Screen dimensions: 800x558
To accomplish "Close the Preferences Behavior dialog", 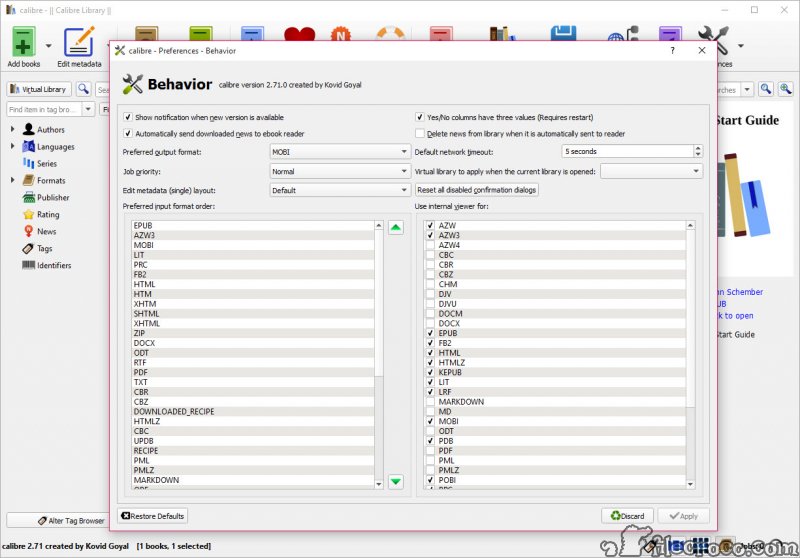I will pos(702,50).
